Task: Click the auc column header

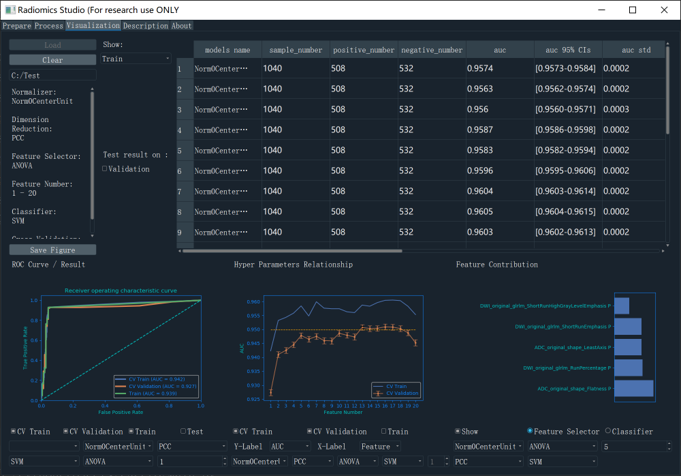Action: pos(500,50)
